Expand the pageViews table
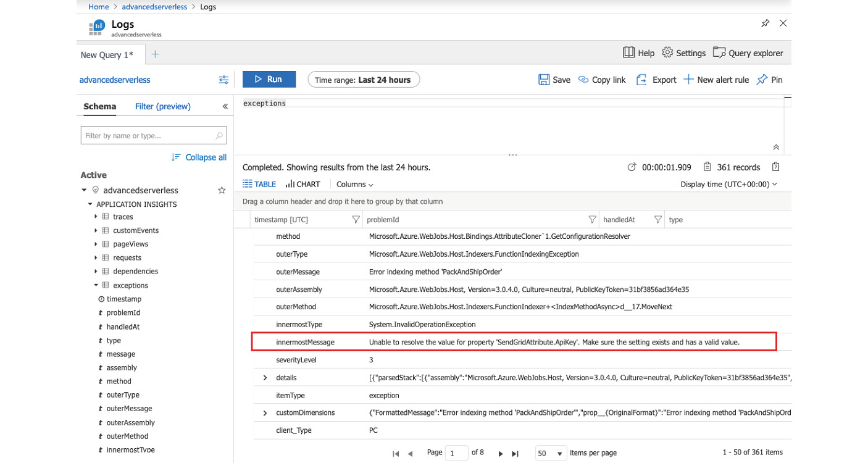Viewport: 868px width, 463px height. pyautogui.click(x=96, y=244)
